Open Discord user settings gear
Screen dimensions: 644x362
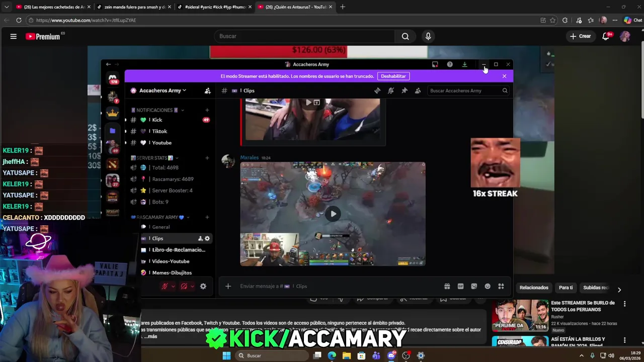click(x=203, y=286)
